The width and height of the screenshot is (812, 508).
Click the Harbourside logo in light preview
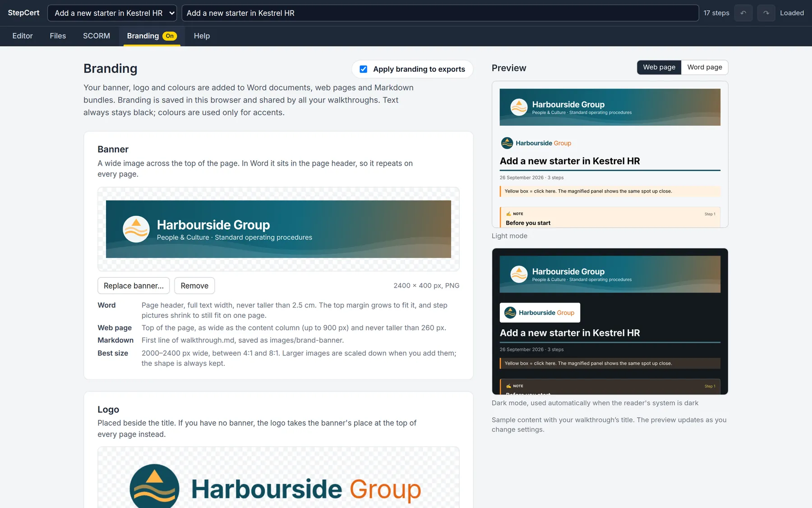pyautogui.click(x=536, y=143)
